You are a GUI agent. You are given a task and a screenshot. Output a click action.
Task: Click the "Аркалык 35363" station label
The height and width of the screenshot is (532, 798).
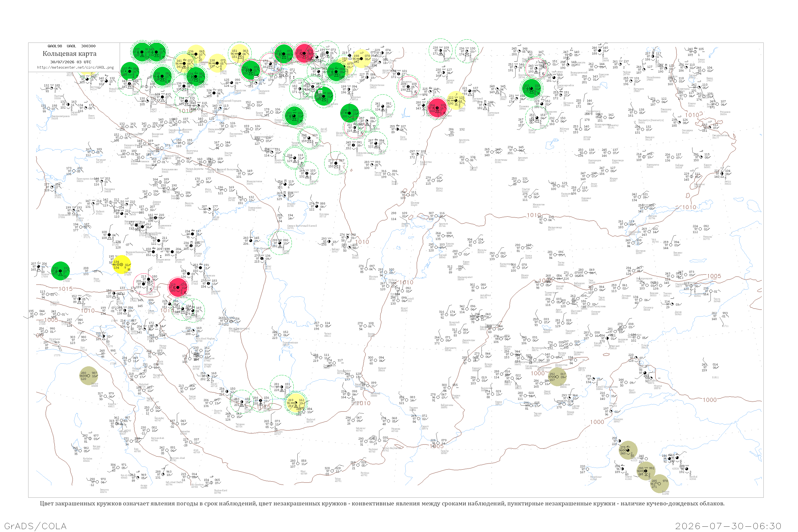522,159
